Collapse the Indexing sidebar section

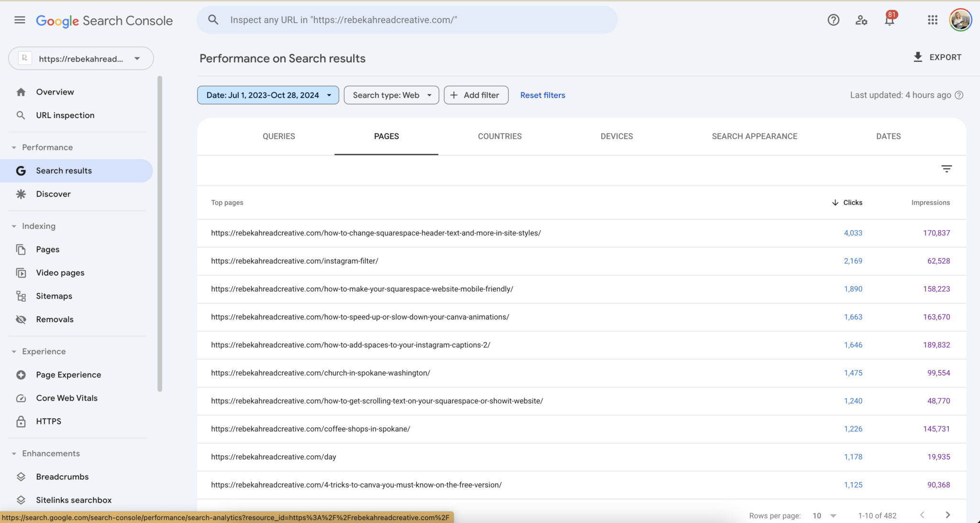[x=14, y=226]
